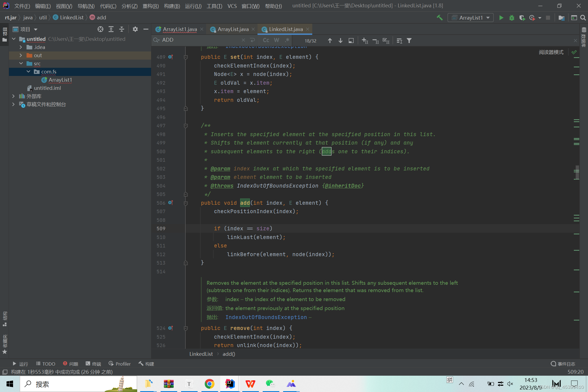Open the Profiler tool window
The image size is (588, 392).
tap(120, 364)
